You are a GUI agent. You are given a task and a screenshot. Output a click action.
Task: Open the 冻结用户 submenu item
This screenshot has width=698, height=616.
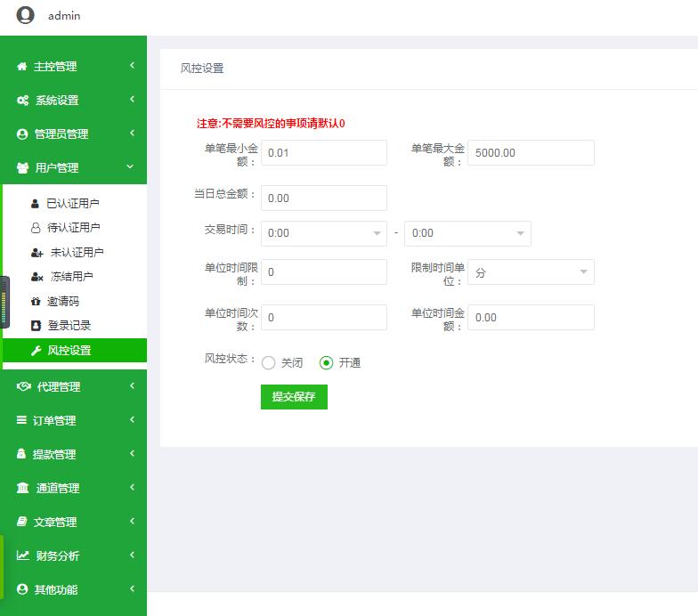[x=71, y=277]
